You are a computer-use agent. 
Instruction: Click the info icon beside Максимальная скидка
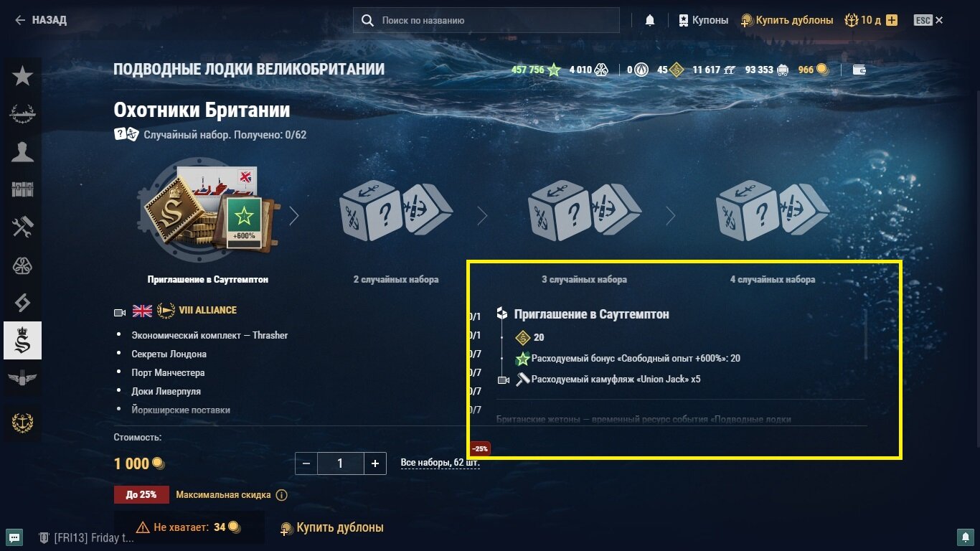click(x=282, y=495)
